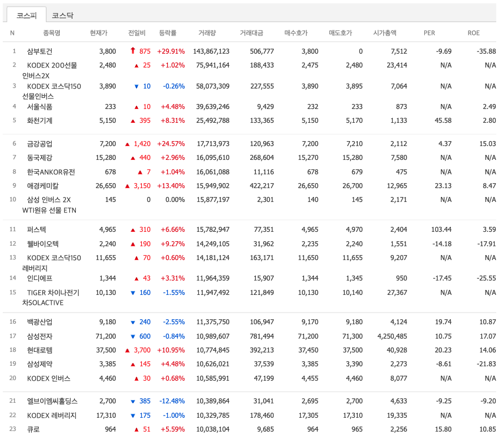Open the 화천기계 stock link
This screenshot has width=504, height=436.
tap(39, 121)
